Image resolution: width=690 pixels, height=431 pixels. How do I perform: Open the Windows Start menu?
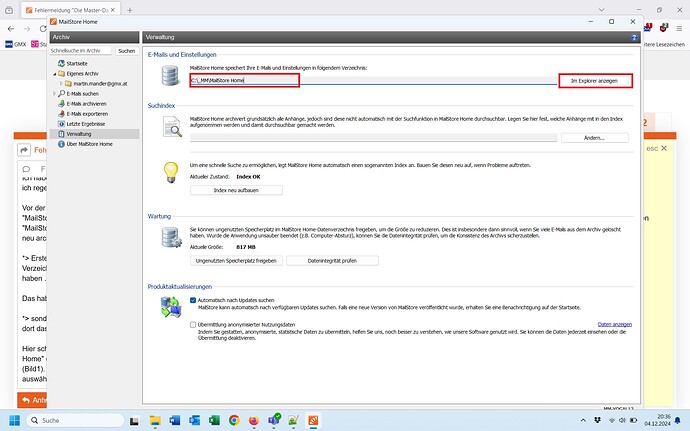15,420
